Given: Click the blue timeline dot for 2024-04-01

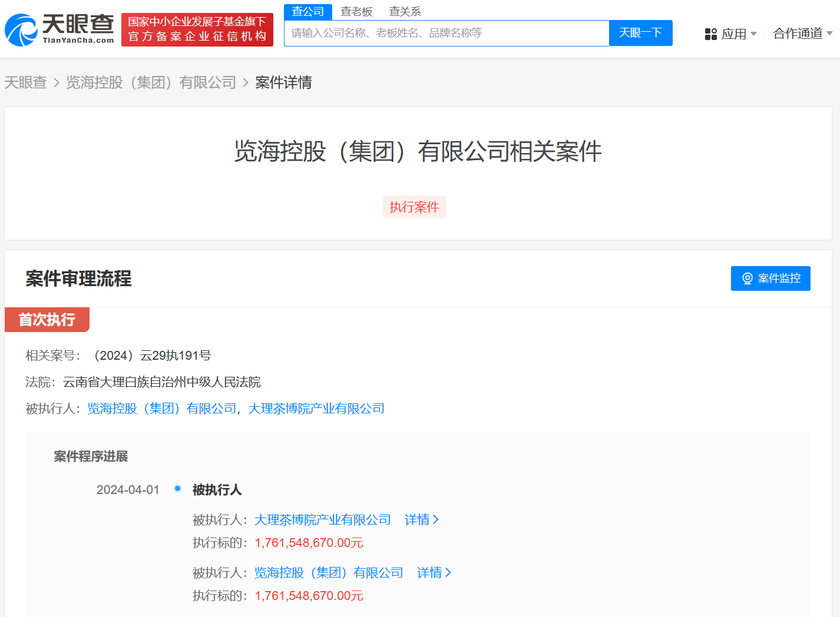Looking at the screenshot, I should point(177,488).
